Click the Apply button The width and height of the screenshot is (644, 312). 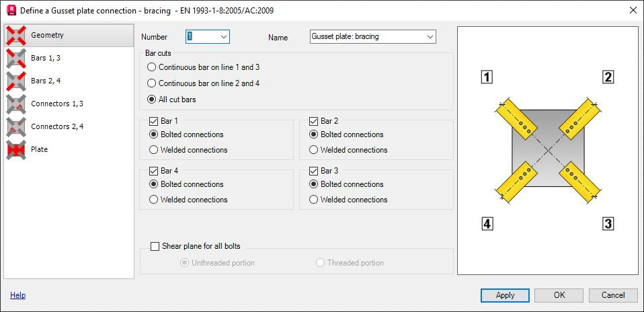(x=505, y=295)
